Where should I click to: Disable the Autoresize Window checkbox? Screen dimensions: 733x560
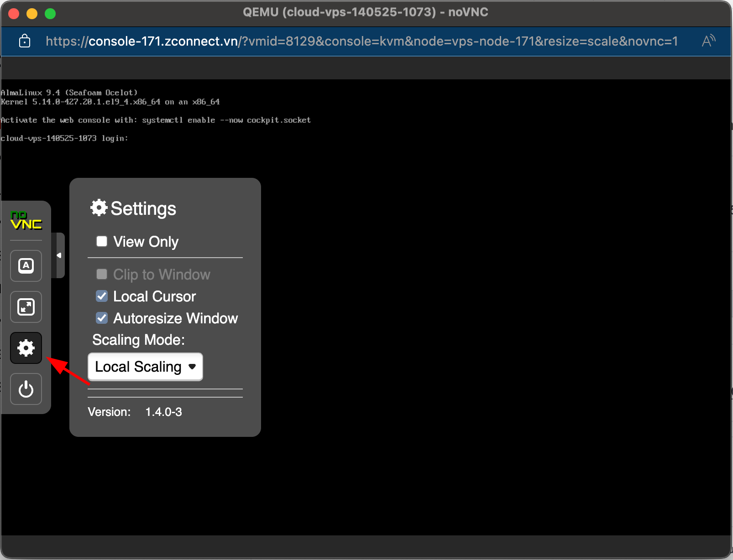click(102, 318)
